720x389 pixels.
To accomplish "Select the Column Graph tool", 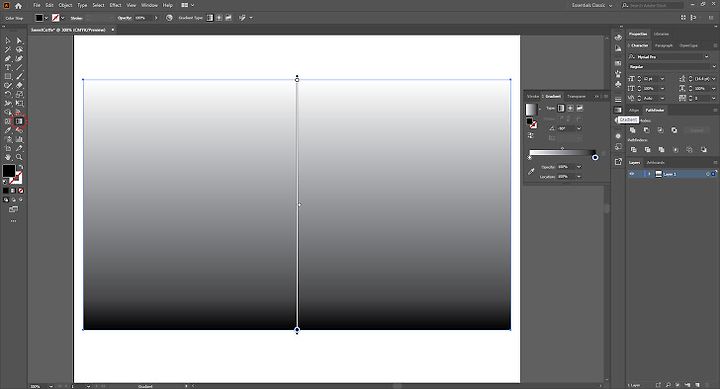I will [x=19, y=139].
